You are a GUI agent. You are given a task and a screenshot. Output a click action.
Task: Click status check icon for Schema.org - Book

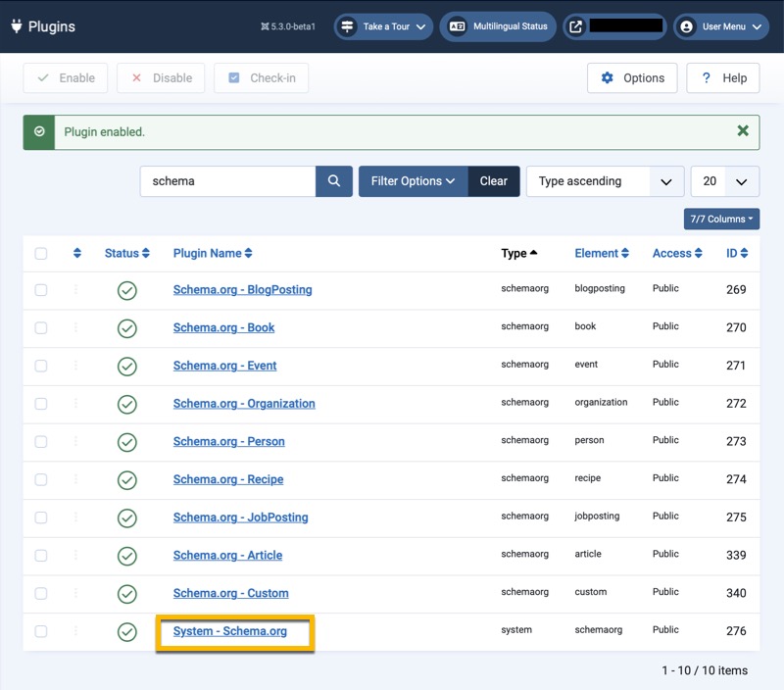pyautogui.click(x=126, y=328)
